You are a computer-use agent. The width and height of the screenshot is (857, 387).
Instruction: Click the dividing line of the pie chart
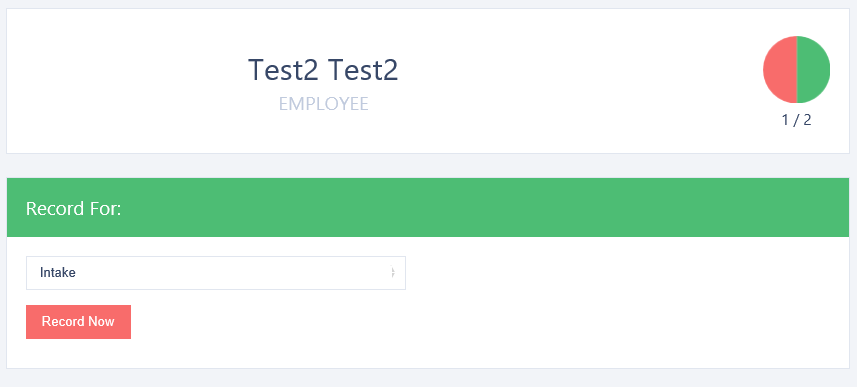(x=797, y=69)
